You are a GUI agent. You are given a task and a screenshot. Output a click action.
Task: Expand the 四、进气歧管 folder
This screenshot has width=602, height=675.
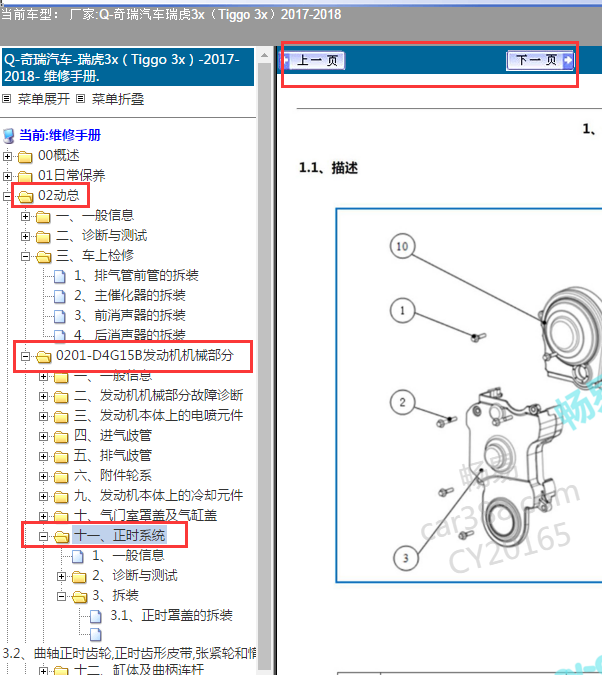(43, 437)
